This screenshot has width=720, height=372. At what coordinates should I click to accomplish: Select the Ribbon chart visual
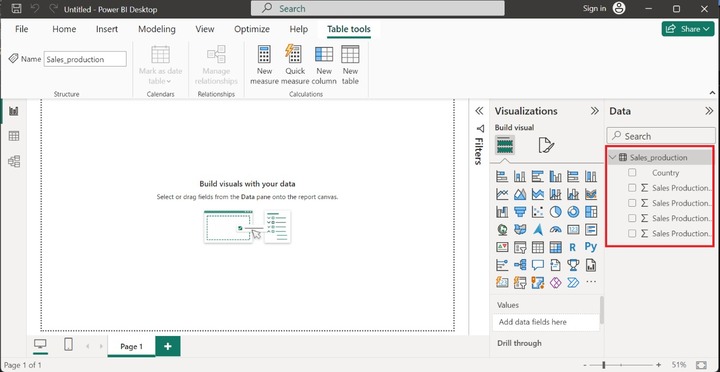click(x=591, y=194)
